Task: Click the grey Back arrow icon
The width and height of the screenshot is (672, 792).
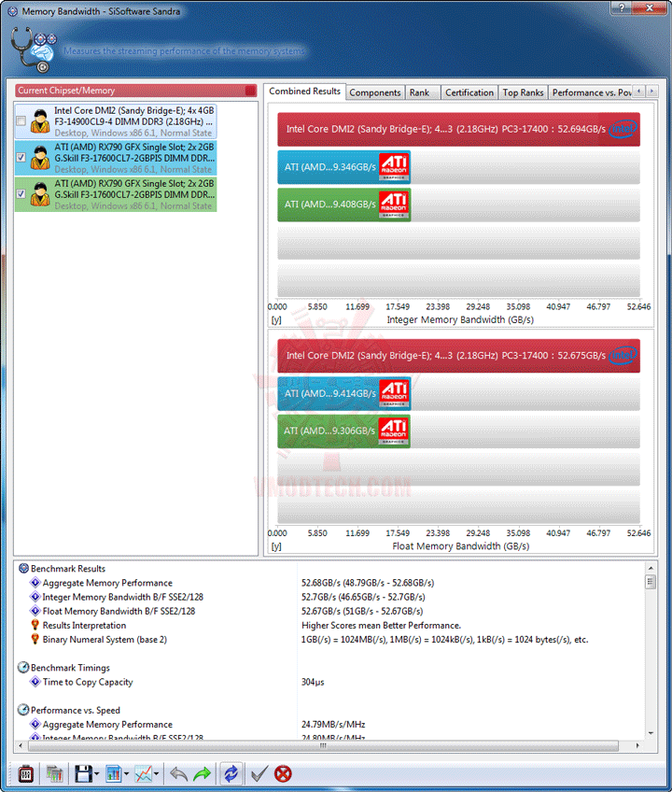Action: pyautogui.click(x=178, y=773)
